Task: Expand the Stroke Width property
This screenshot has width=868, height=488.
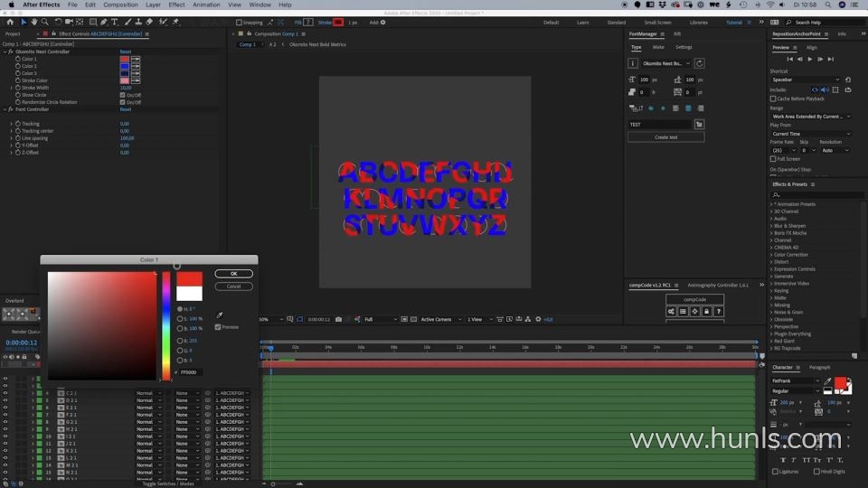Action: [12, 88]
